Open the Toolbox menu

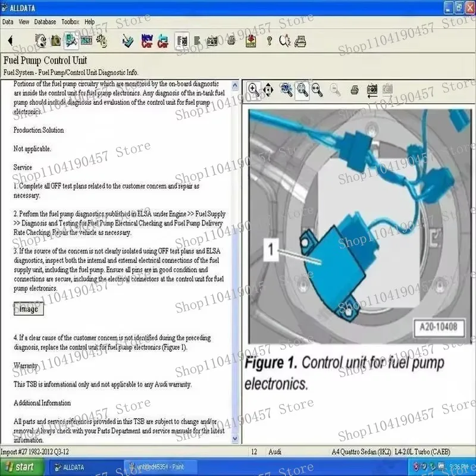point(70,22)
